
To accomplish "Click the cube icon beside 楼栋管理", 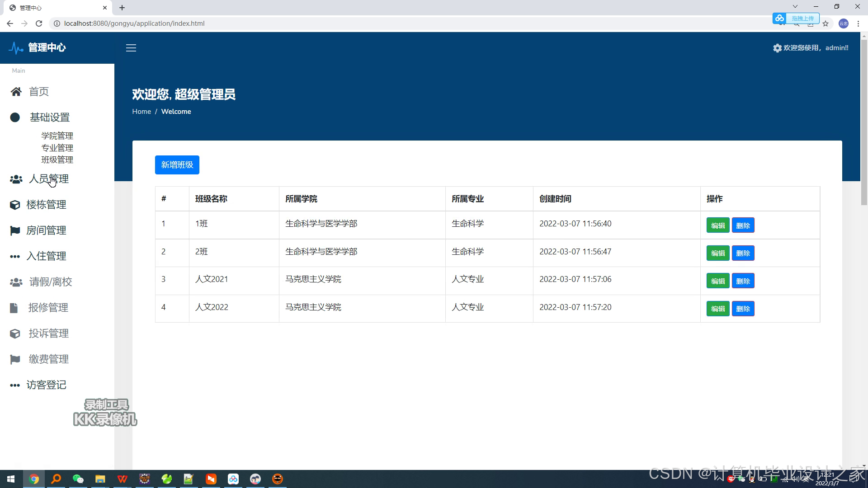I will (x=15, y=205).
